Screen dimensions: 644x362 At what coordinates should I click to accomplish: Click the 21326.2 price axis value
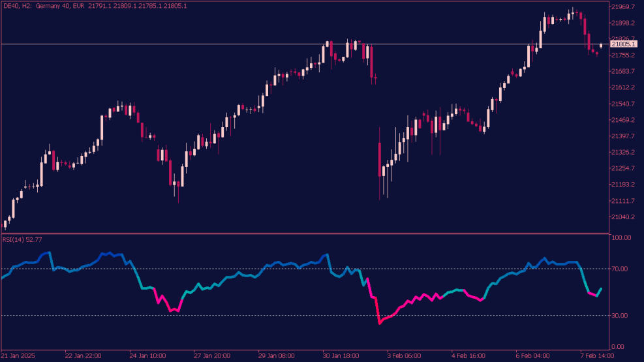click(624, 152)
